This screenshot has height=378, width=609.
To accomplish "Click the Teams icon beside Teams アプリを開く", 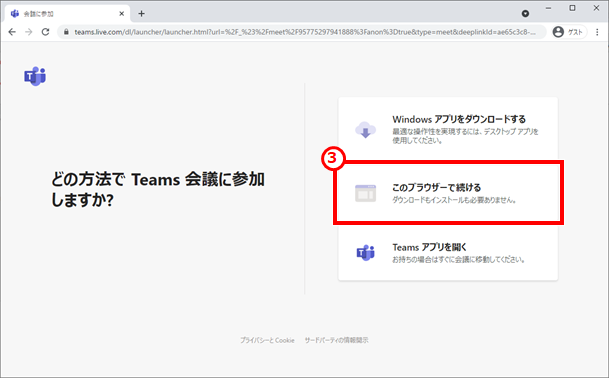I will pyautogui.click(x=365, y=253).
